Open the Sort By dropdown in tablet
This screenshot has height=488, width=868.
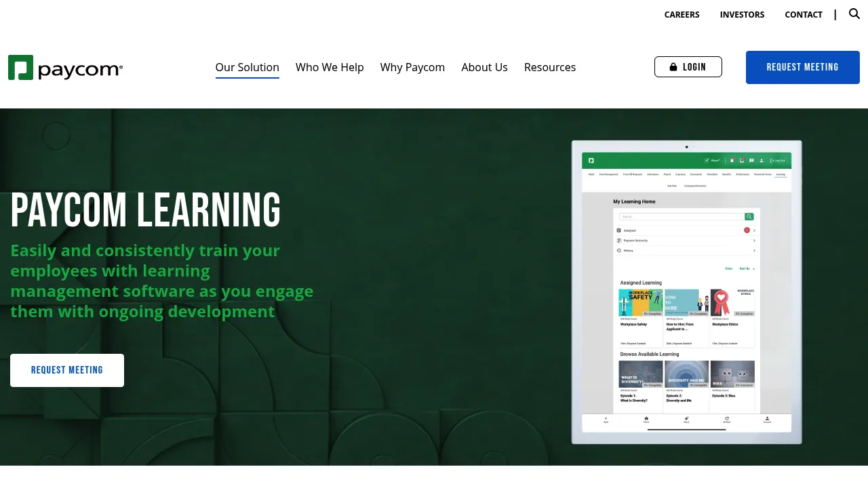(747, 269)
